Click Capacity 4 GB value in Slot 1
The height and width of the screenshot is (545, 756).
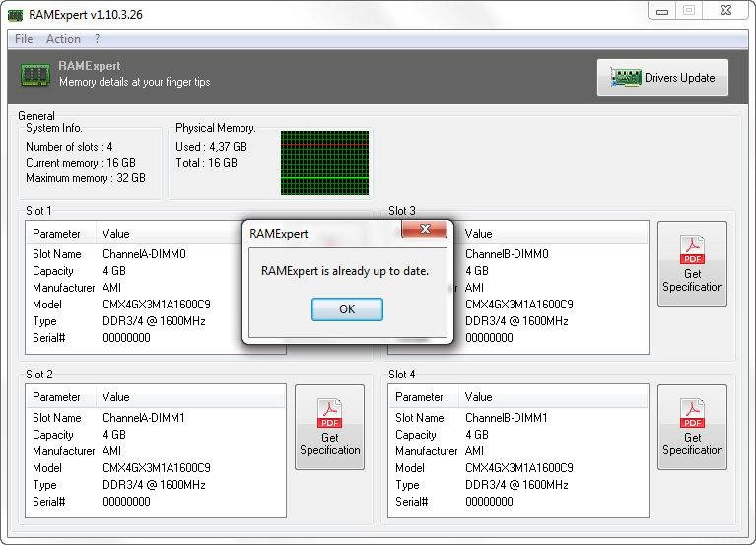(x=114, y=271)
